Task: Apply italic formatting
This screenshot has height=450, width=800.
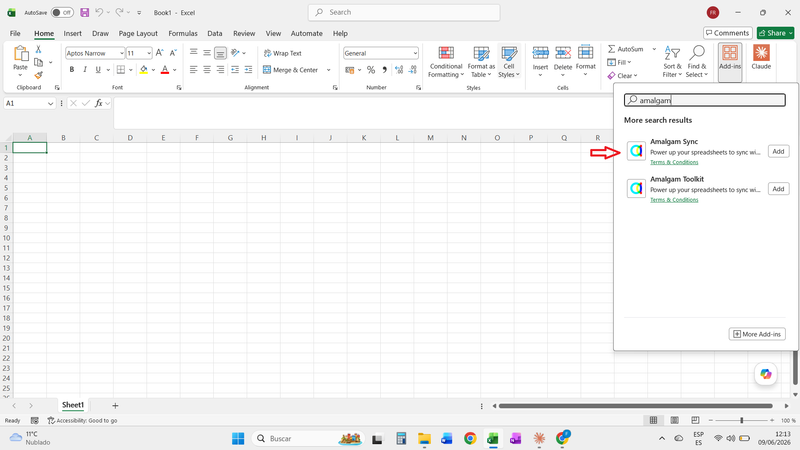Action: (x=85, y=69)
